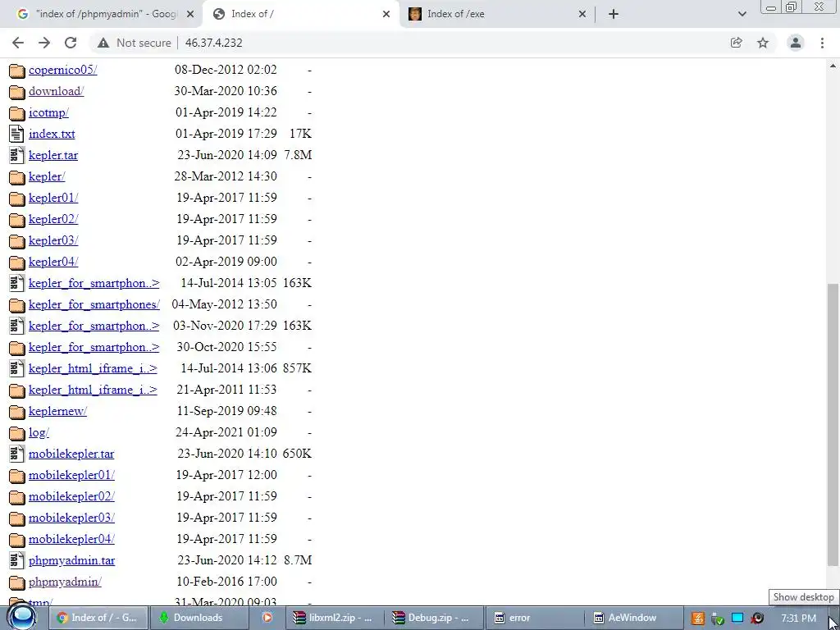This screenshot has width=840, height=630.
Task: Open the icotmp/ folder link
Action: [x=48, y=112]
